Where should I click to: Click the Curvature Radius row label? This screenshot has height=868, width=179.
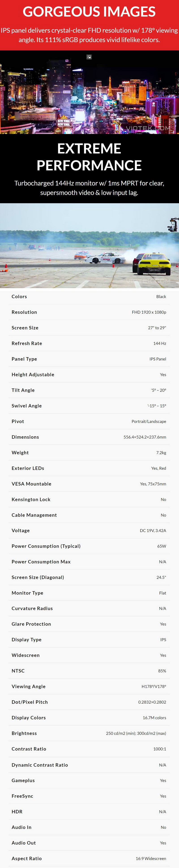32,608
